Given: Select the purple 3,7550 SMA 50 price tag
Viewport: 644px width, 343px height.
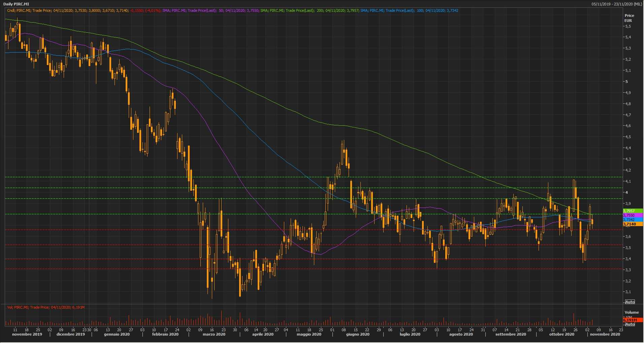Looking at the screenshot, I should (x=632, y=215).
